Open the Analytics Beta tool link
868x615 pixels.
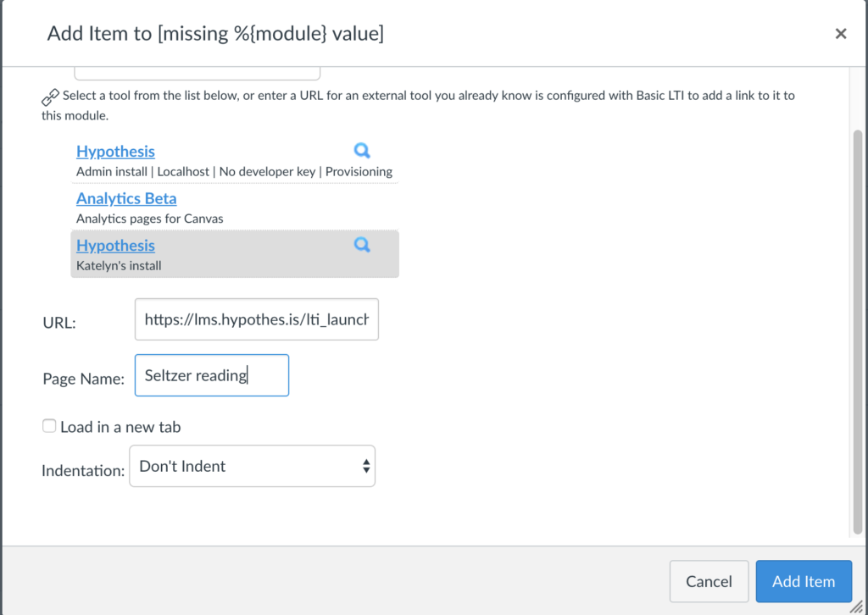point(126,198)
